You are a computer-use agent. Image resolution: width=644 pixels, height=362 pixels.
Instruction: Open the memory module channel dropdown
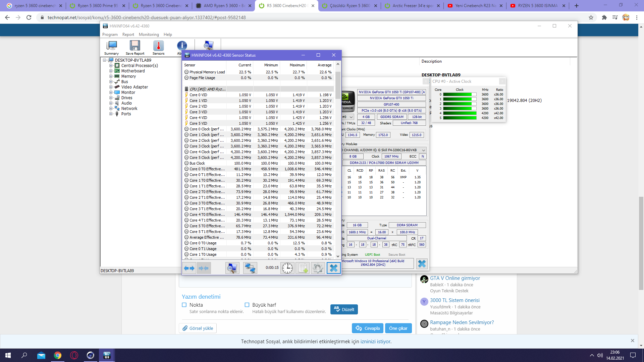pos(424,150)
